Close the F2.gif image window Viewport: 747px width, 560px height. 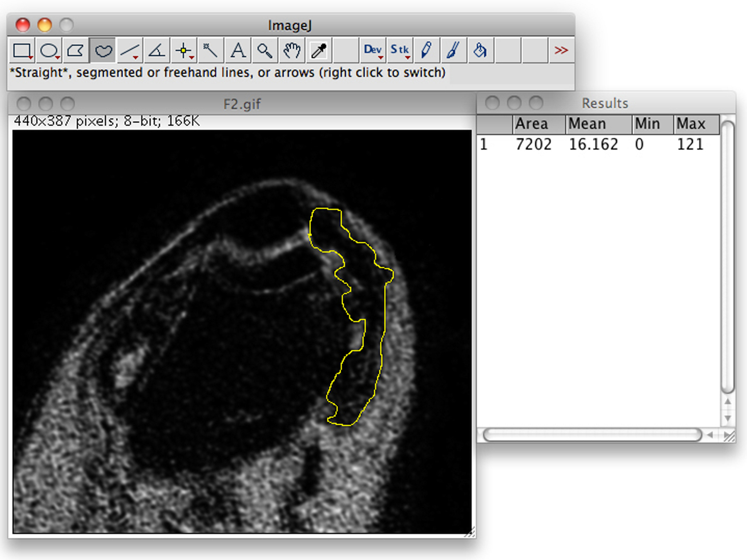click(x=24, y=103)
